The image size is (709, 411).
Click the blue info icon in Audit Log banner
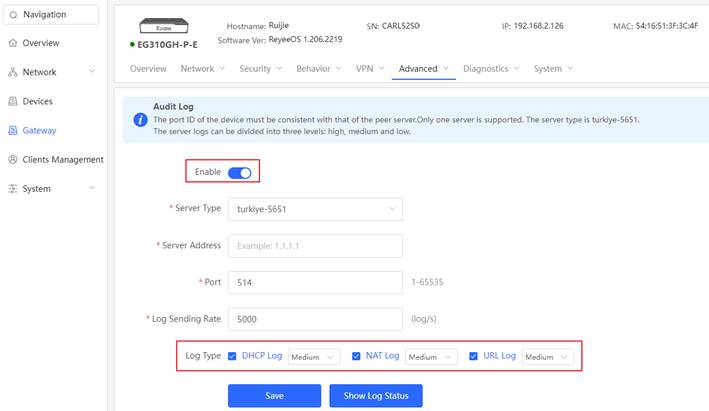(140, 119)
